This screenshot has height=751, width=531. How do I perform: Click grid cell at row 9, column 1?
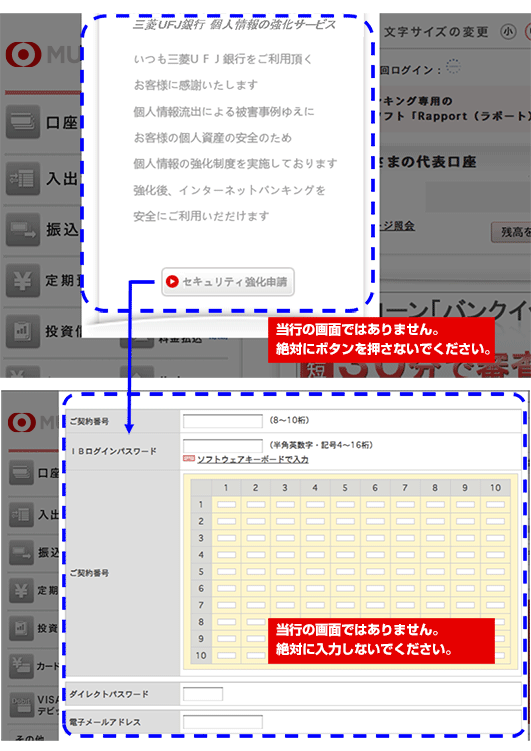point(226,638)
